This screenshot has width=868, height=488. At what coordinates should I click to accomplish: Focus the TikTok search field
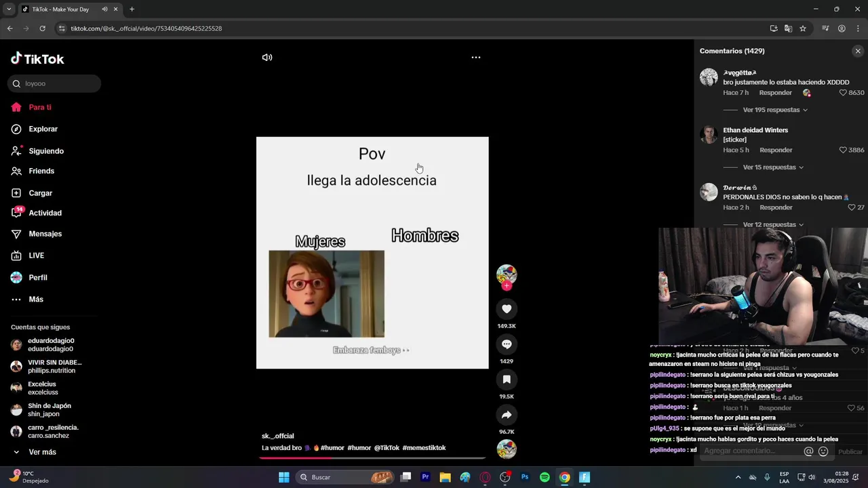pyautogui.click(x=54, y=83)
